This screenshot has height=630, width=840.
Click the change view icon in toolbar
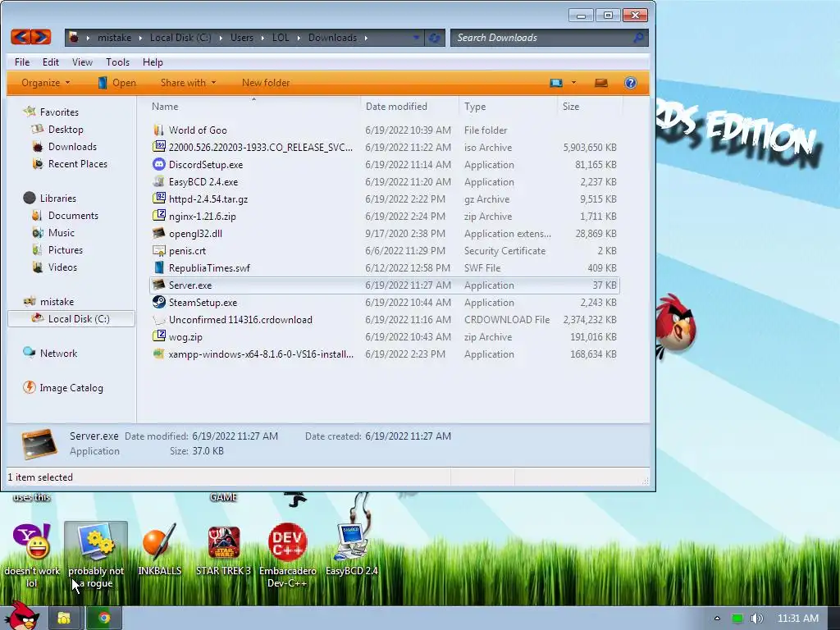[x=556, y=83]
